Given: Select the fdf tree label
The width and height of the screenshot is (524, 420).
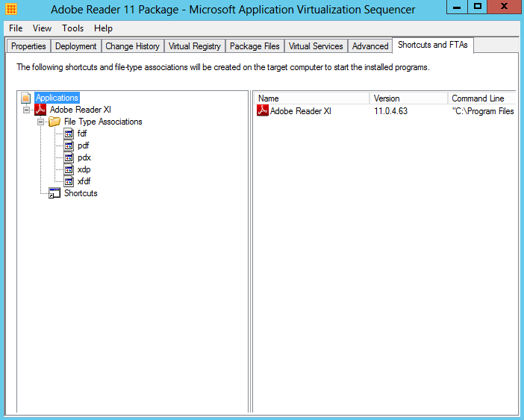Looking at the screenshot, I should [x=82, y=134].
